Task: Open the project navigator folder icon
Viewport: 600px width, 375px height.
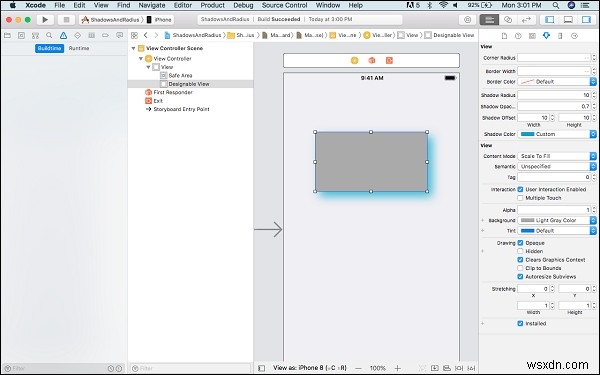Action: (x=7, y=36)
